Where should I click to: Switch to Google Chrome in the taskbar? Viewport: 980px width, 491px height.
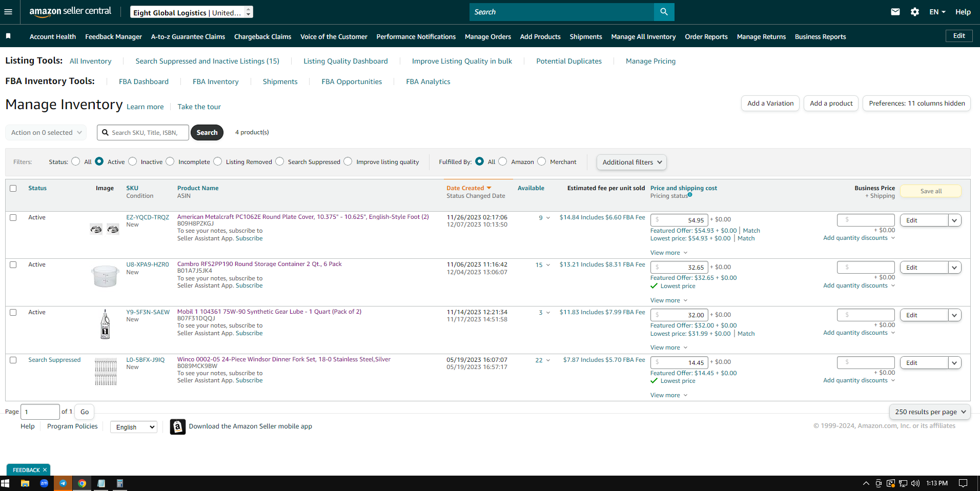click(82, 483)
